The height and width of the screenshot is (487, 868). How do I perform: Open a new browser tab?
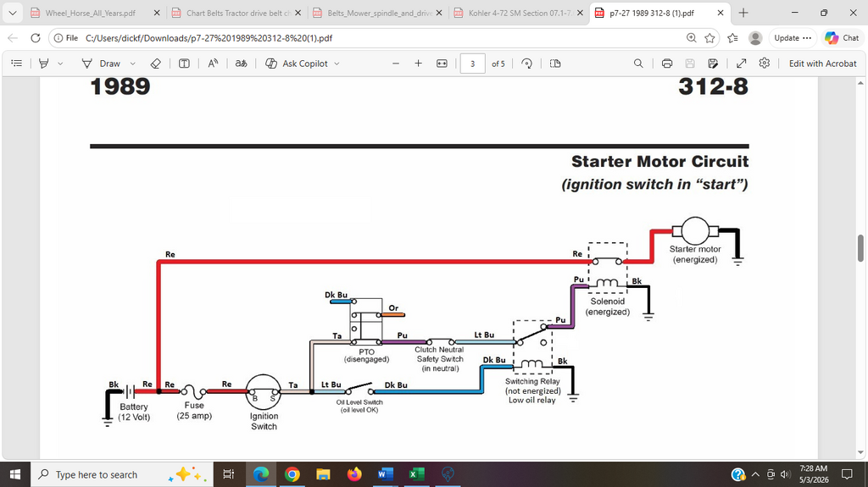click(x=743, y=13)
